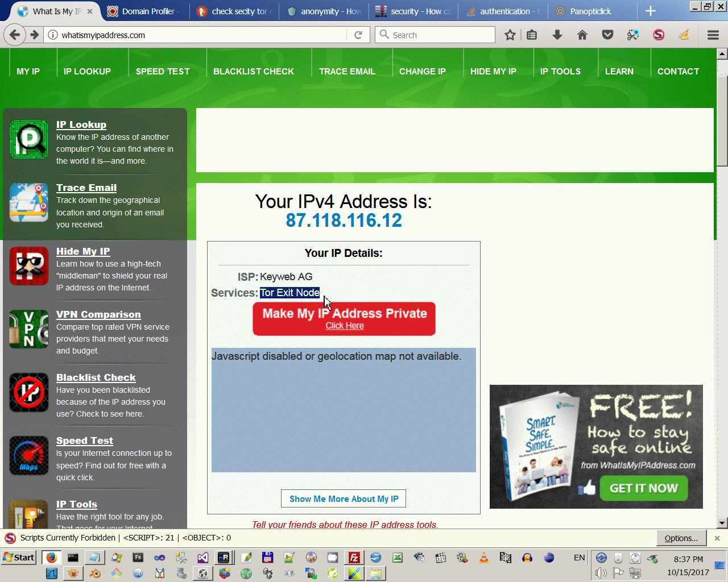The width and height of the screenshot is (728, 582).
Task: Open the CONTACT navigation item
Action: [x=679, y=72]
